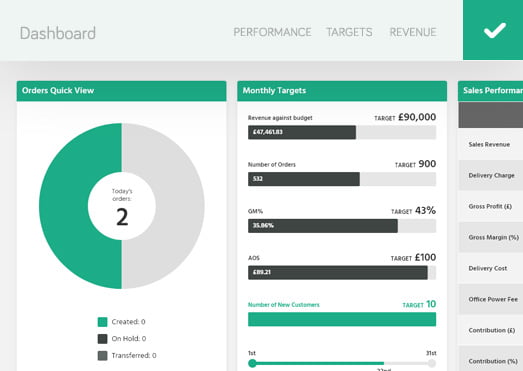The width and height of the screenshot is (523, 371).
Task: Click the Number of Orders progress bar
Action: pyautogui.click(x=342, y=179)
